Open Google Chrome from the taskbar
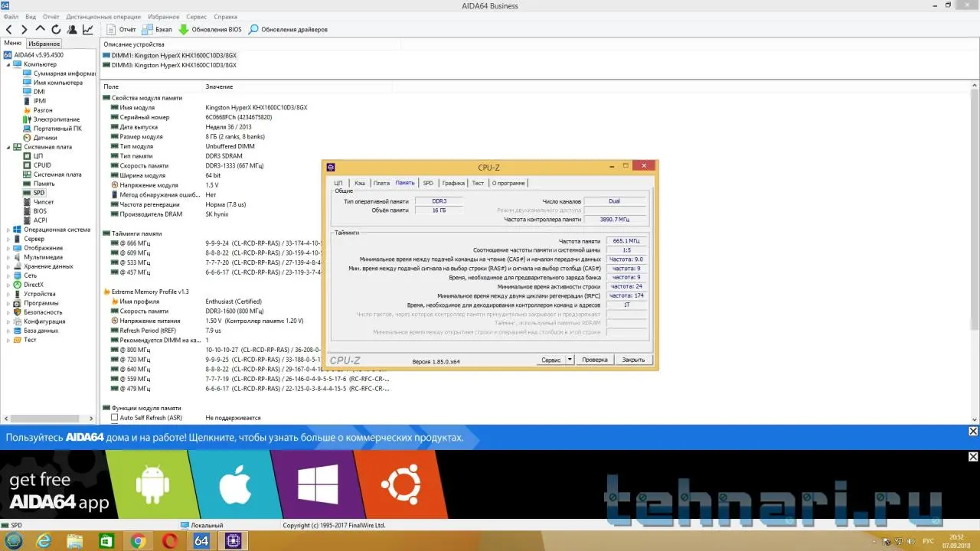Viewport: 980px width, 551px height. [x=139, y=541]
